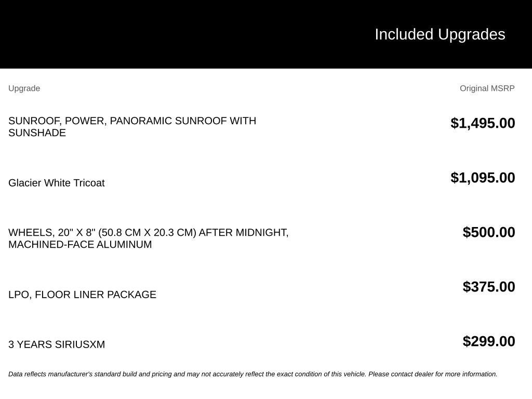Viewport: 532px width, 399px height.
Task: Click MACHINED-FACE ALUMINUM text line
Action: coord(80,244)
